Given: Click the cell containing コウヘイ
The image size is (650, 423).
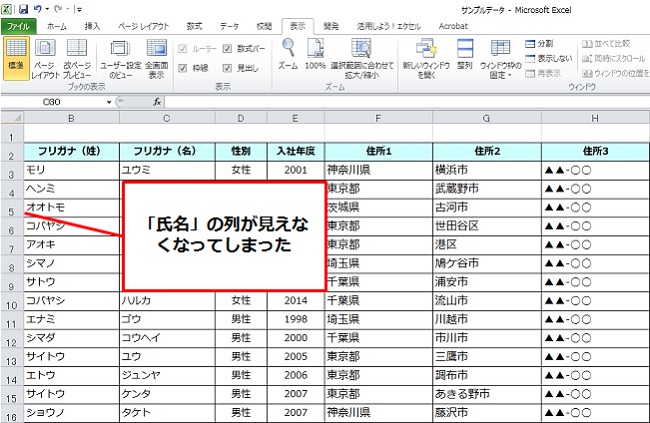Looking at the screenshot, I should tap(167, 338).
